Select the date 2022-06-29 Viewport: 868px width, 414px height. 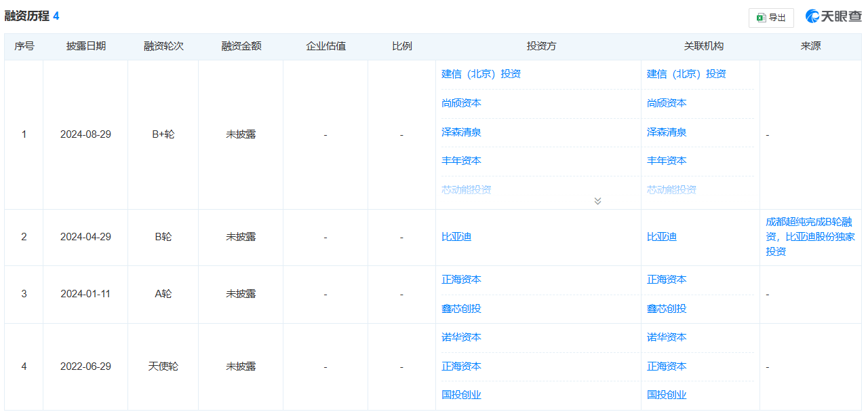click(x=85, y=366)
